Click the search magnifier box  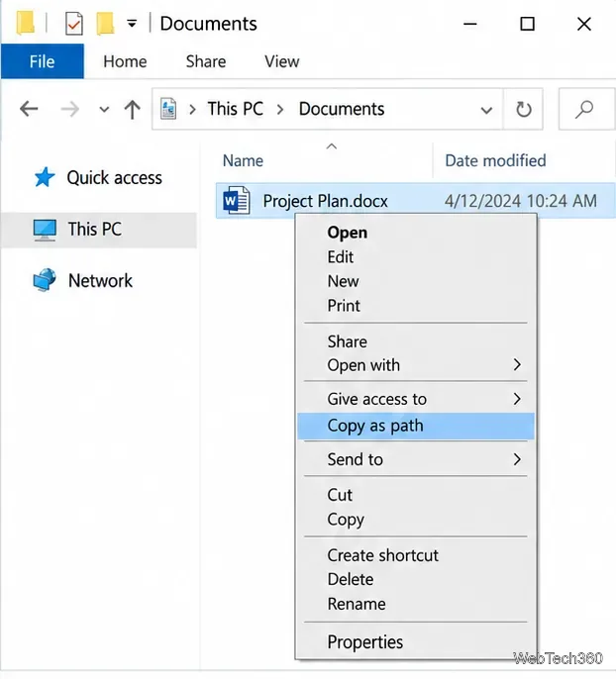[x=587, y=109]
